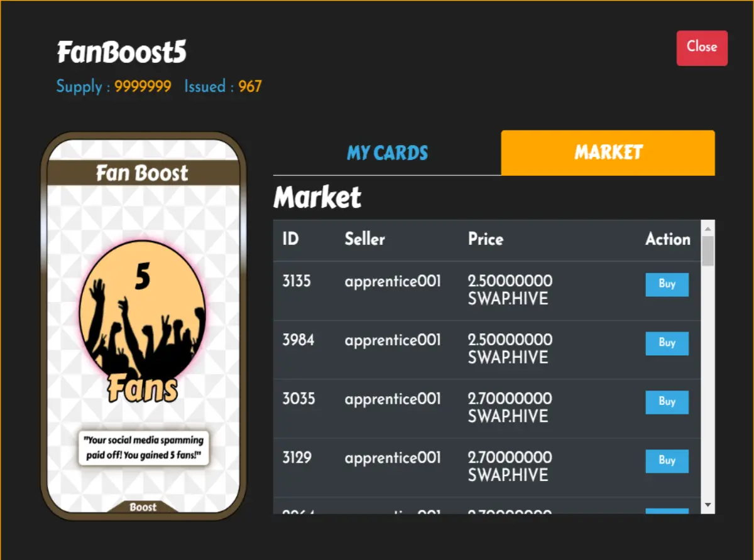
Task: Click the card's Fan Boost title banner
Action: point(143,173)
